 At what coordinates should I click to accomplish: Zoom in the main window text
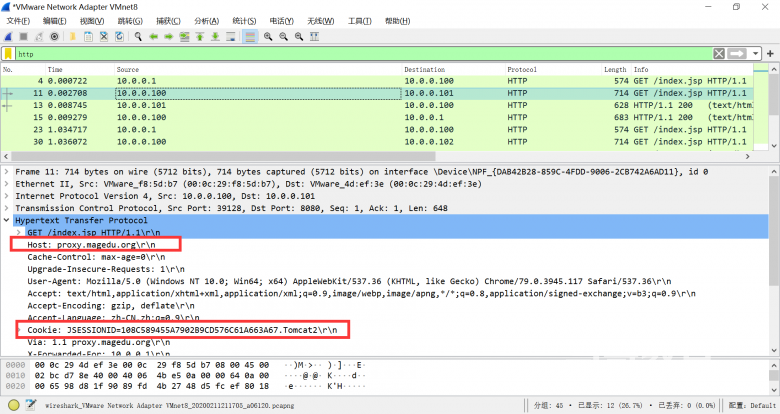268,36
